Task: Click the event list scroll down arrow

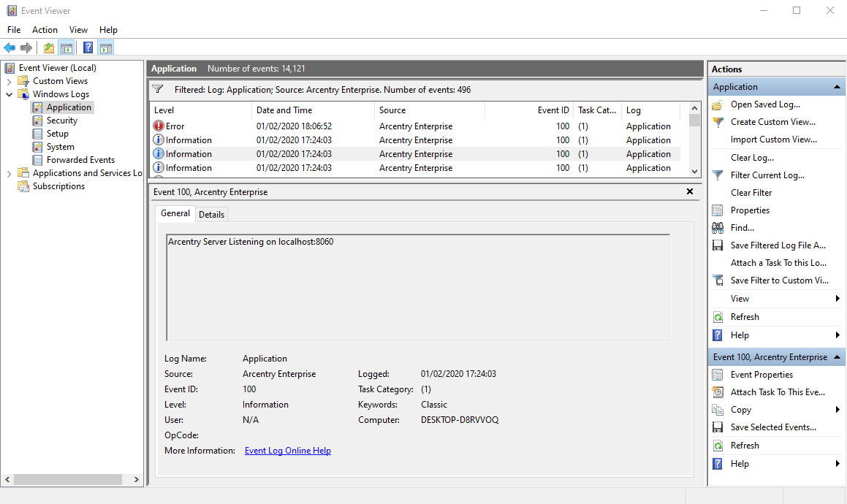Action: [x=695, y=171]
